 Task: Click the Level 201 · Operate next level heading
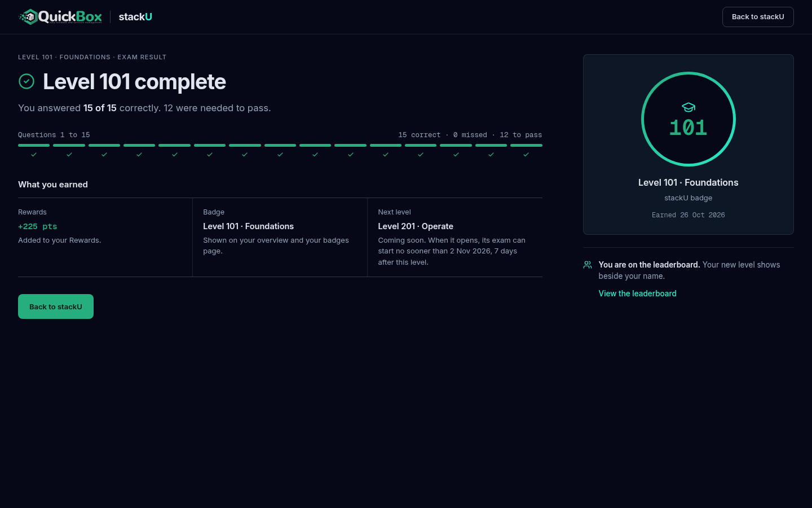416,226
